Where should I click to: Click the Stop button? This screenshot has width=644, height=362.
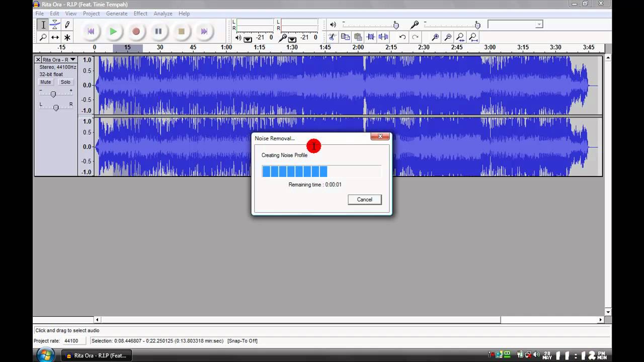[181, 31]
